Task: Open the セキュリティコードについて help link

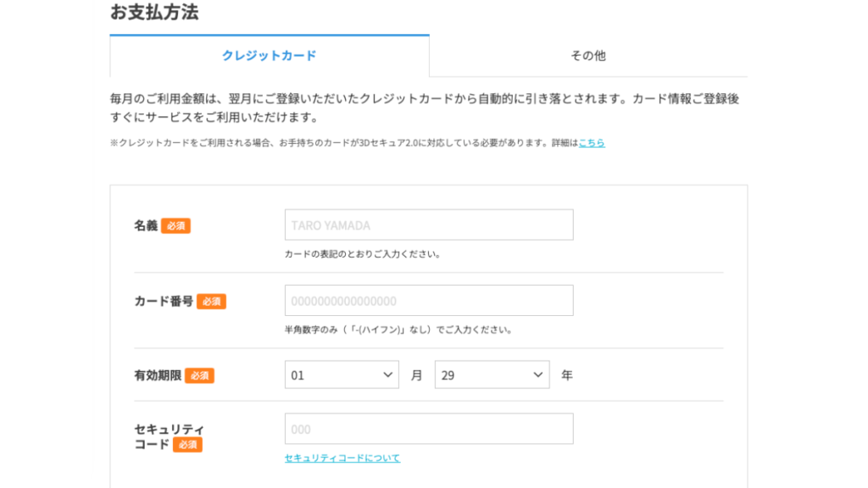Action: pos(342,458)
